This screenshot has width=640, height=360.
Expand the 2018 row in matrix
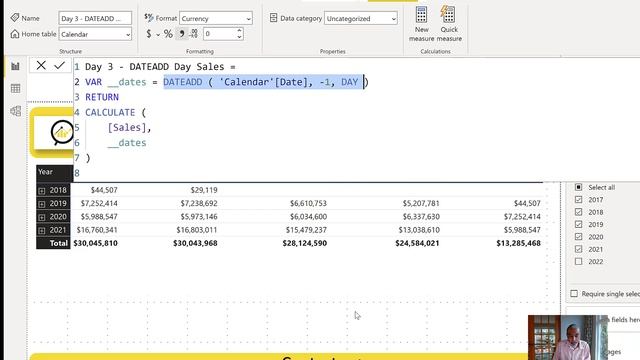click(42, 191)
